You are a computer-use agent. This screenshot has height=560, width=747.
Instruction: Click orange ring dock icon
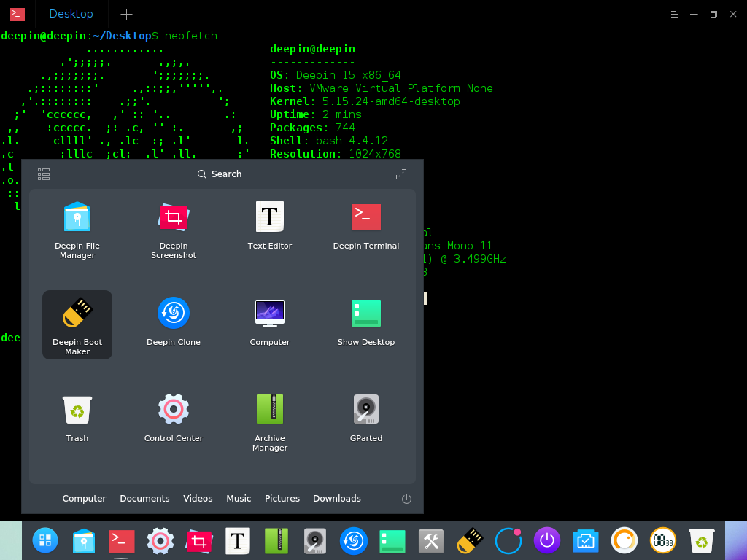[x=624, y=540]
